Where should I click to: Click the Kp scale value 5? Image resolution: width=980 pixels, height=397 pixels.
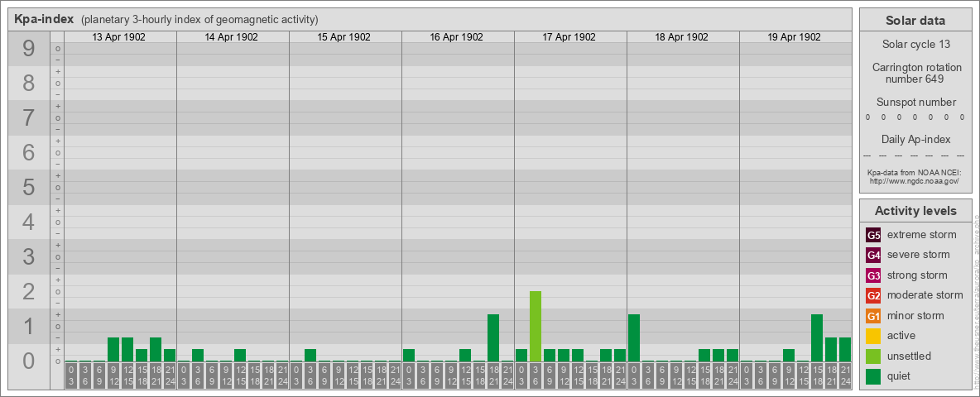tap(29, 187)
